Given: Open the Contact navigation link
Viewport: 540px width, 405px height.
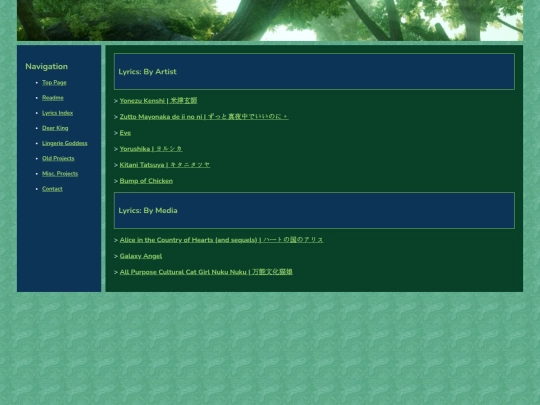Looking at the screenshot, I should [x=52, y=189].
